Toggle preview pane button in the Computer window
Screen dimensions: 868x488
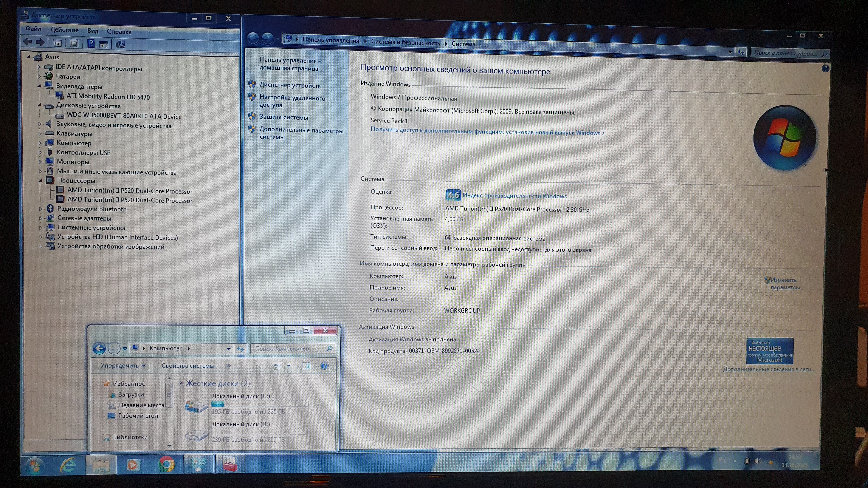coord(306,366)
